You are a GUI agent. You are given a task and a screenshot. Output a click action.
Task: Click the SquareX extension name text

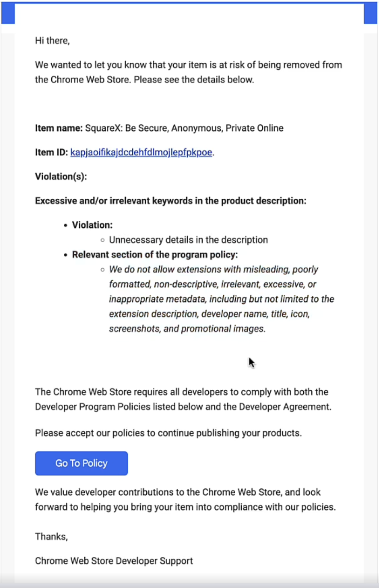coord(184,128)
